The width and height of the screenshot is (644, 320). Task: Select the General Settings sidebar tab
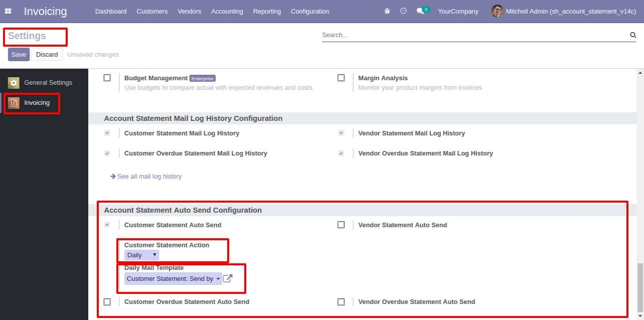(44, 83)
